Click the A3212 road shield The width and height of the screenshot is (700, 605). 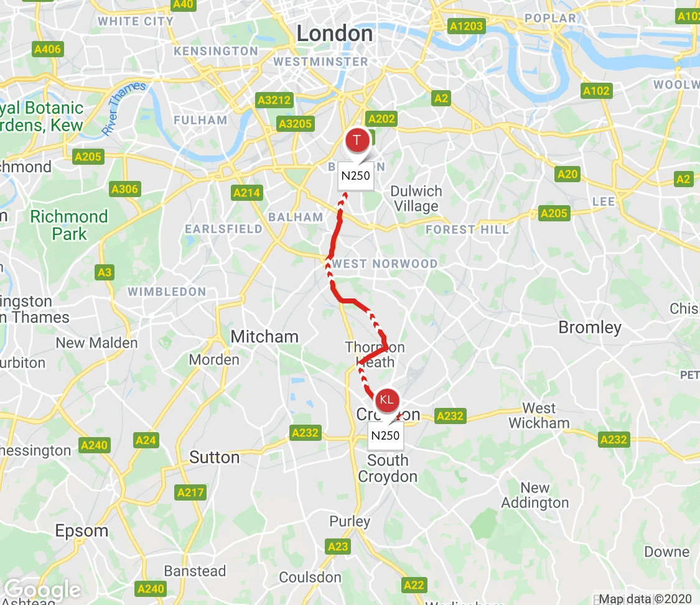[274, 100]
